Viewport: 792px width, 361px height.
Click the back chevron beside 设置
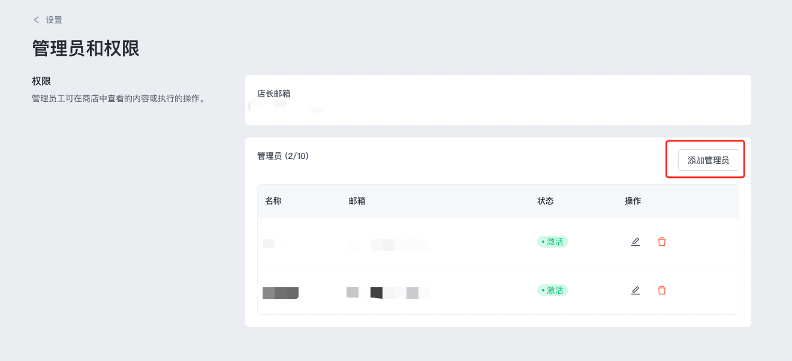coord(36,20)
